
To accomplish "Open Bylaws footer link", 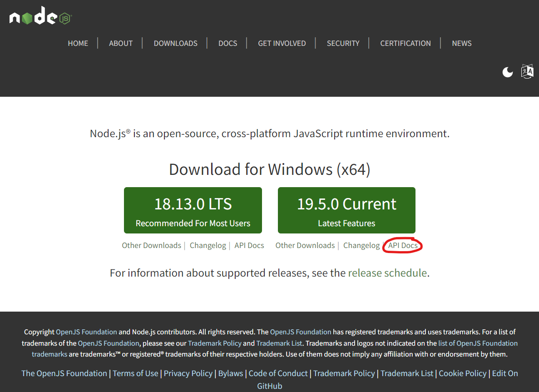I will pos(231,373).
